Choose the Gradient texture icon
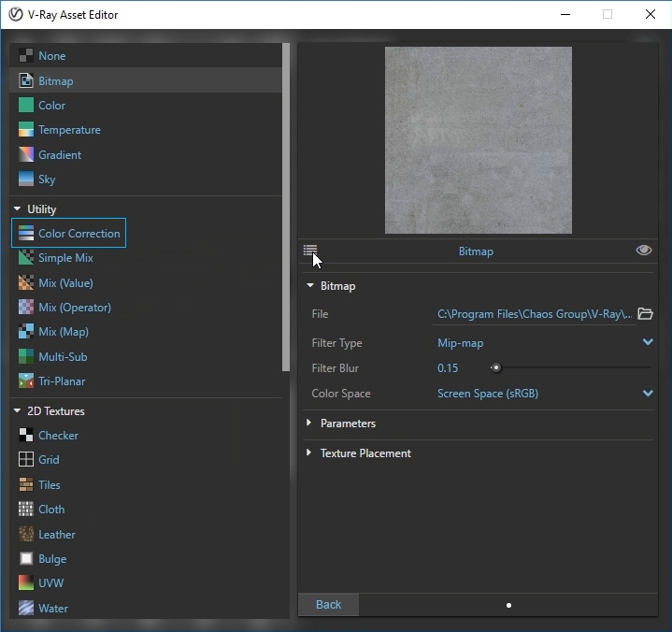 26,155
